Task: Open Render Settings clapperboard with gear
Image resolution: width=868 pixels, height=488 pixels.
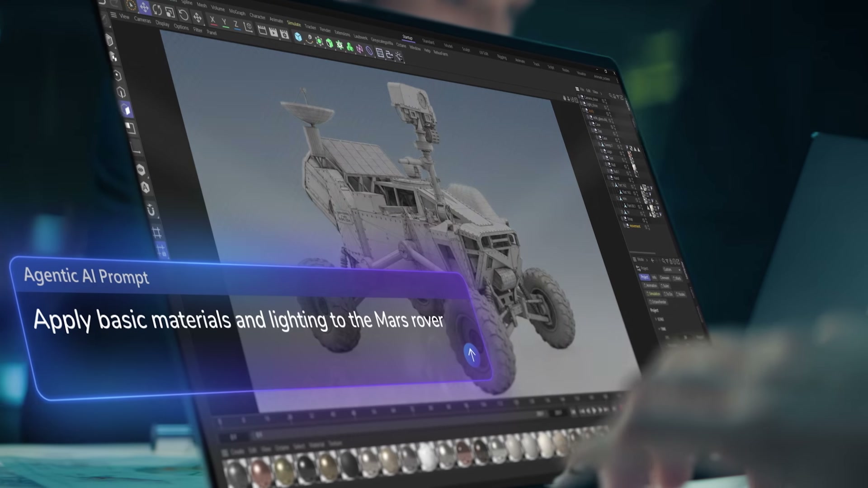Action: pos(284,34)
